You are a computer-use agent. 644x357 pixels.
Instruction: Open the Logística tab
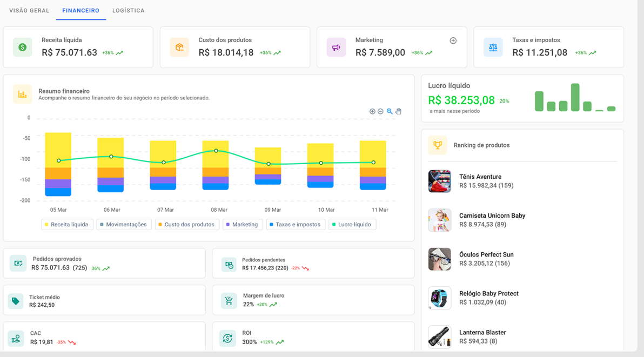pyautogui.click(x=128, y=11)
